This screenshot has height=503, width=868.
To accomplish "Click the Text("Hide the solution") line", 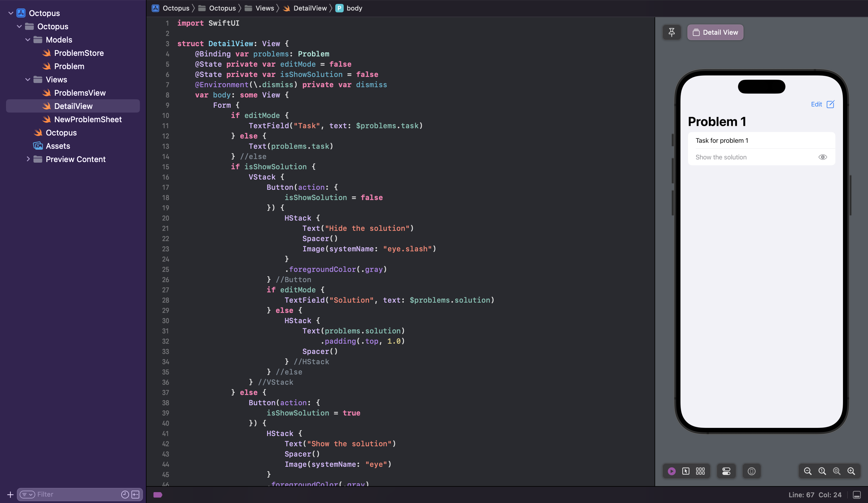I will (358, 228).
